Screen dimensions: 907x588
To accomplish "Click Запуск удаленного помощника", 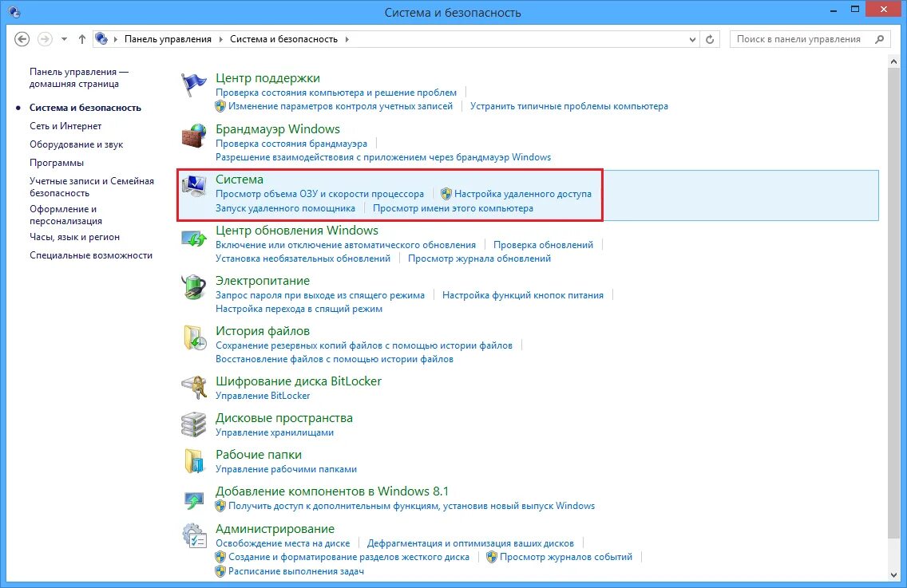I will pyautogui.click(x=285, y=208).
